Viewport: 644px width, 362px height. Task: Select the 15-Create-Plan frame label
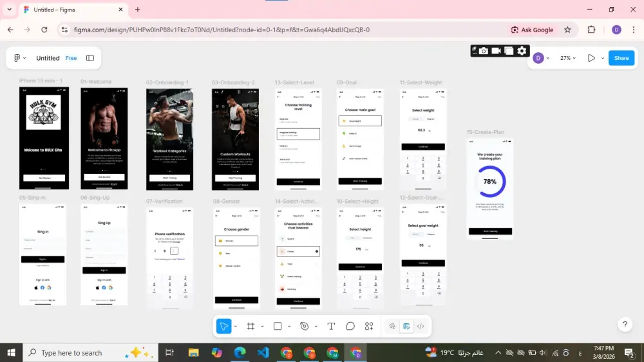click(485, 132)
